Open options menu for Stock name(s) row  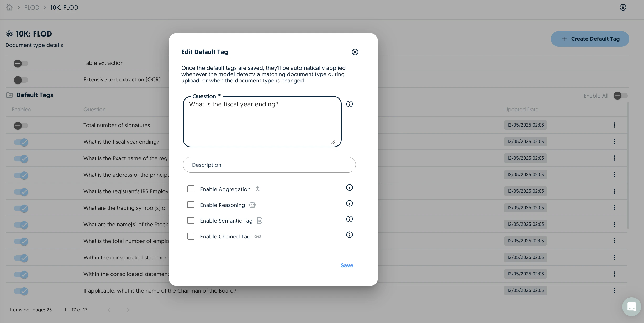click(x=614, y=224)
